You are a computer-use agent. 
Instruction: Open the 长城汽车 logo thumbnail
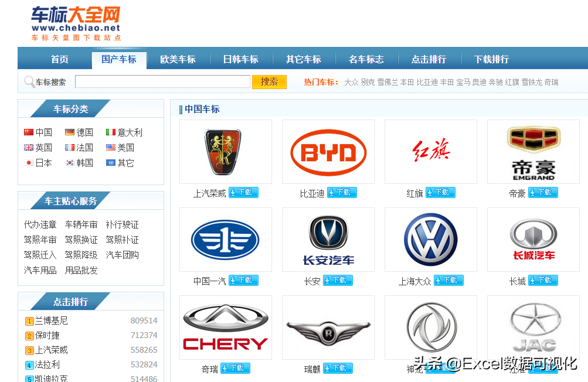tap(533, 240)
